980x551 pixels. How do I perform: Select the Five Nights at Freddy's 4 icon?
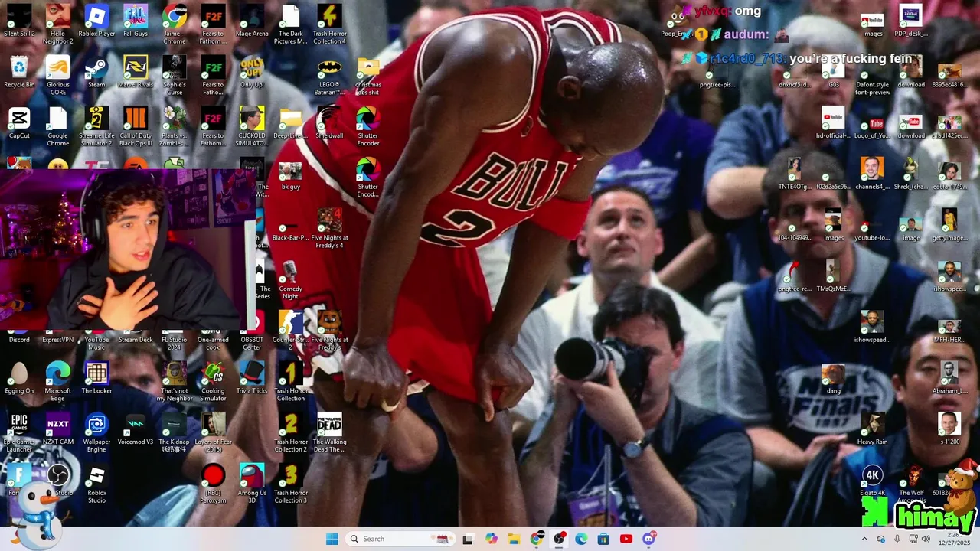(x=329, y=228)
